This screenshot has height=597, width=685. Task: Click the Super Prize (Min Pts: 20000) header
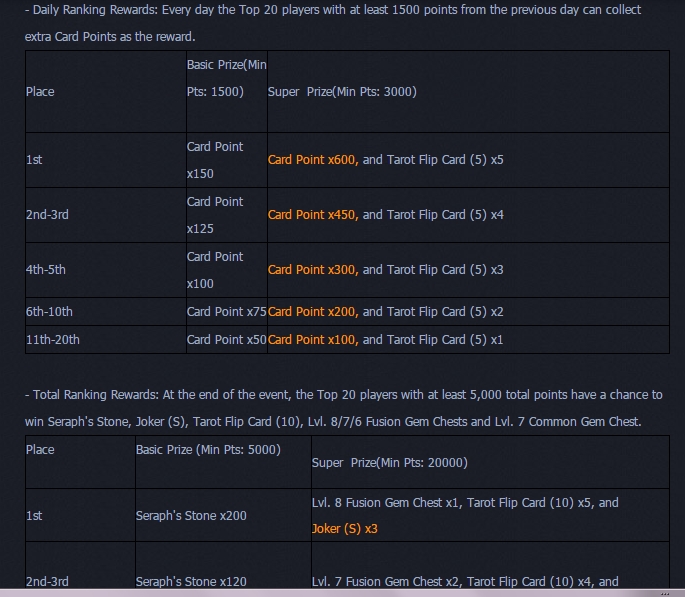[390, 463]
